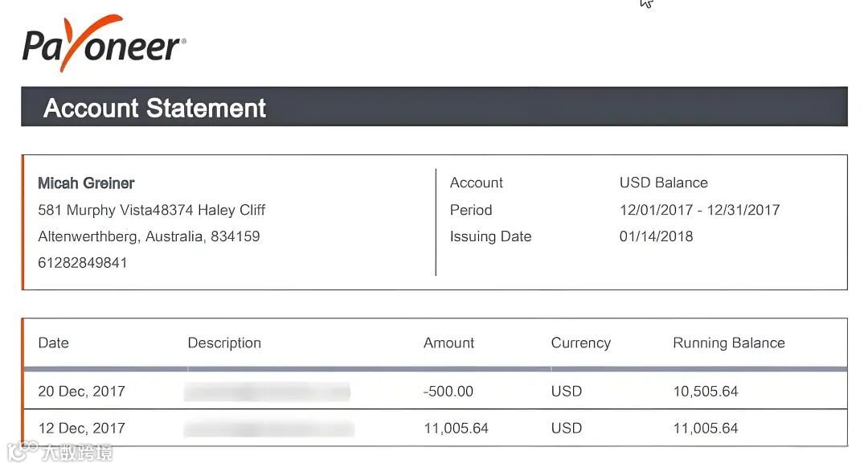Click the watermark logo in bottom corner

coord(59,451)
